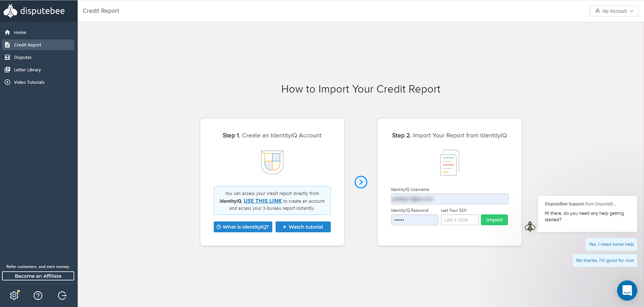This screenshot has width=644, height=307.
Task: Open the DisputeBee Support chat message
Action: click(587, 214)
